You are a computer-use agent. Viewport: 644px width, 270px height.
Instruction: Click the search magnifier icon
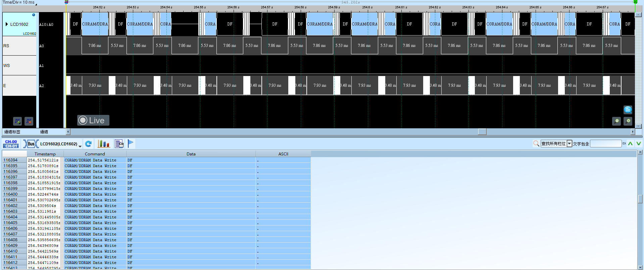536,144
